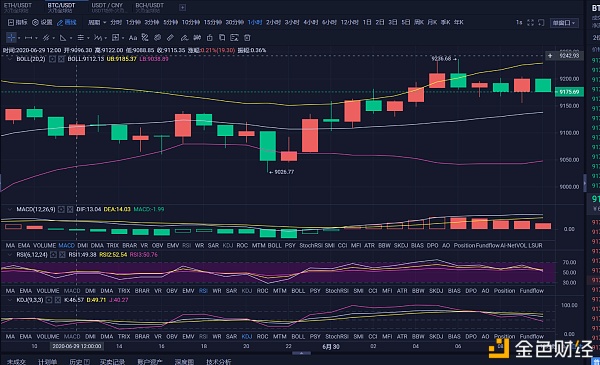Select 1日 timeframe
600x365 pixels.
tap(367, 23)
